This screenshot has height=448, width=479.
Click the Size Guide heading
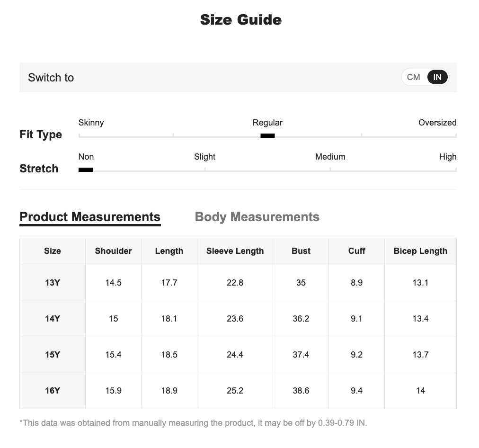240,19
